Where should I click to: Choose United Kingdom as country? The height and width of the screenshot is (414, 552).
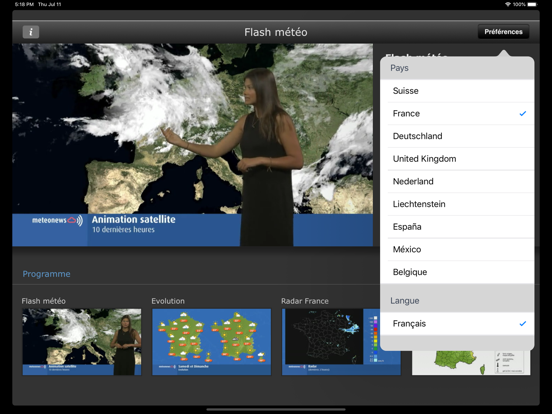(457, 159)
